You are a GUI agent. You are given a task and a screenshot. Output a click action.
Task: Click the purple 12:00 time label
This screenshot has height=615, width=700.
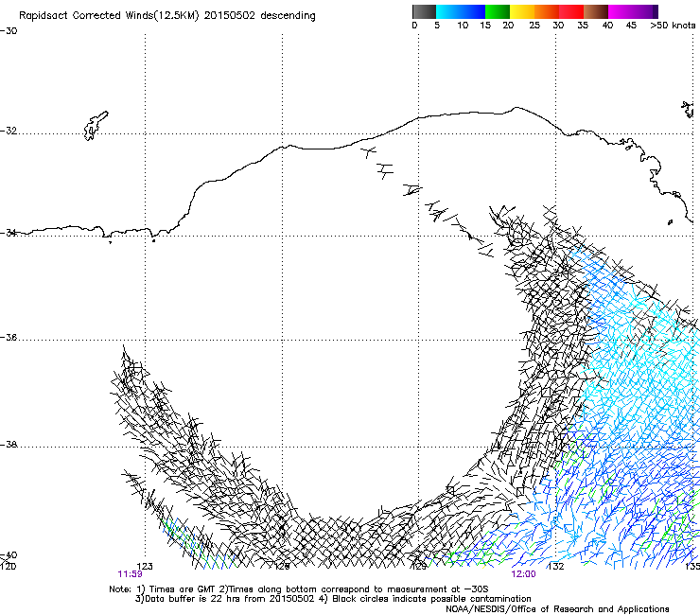click(x=524, y=574)
